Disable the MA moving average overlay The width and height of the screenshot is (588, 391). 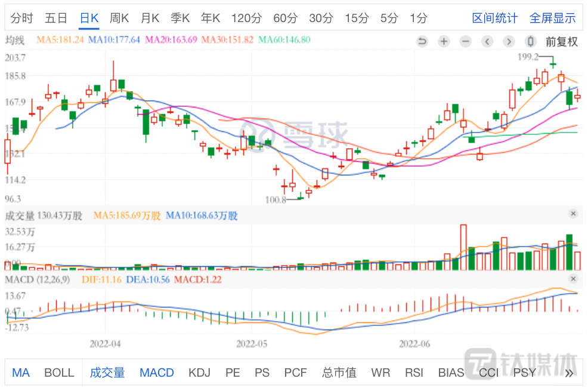point(21,372)
